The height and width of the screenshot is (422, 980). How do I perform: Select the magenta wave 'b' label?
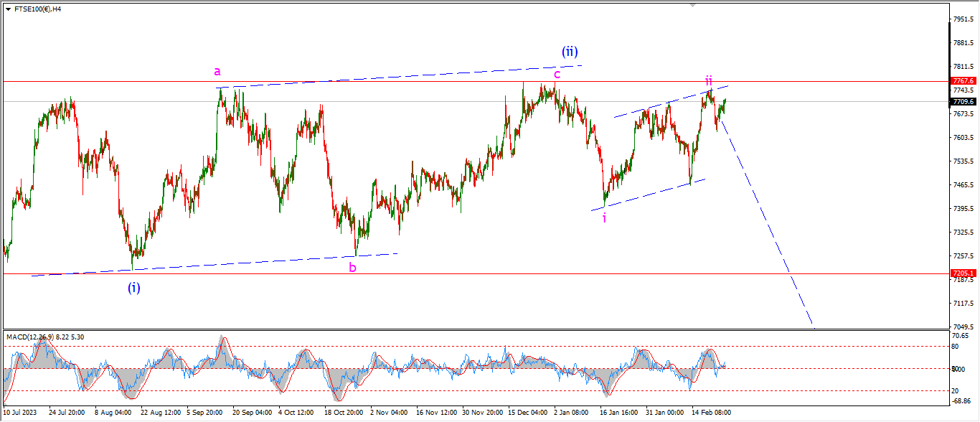pos(352,268)
